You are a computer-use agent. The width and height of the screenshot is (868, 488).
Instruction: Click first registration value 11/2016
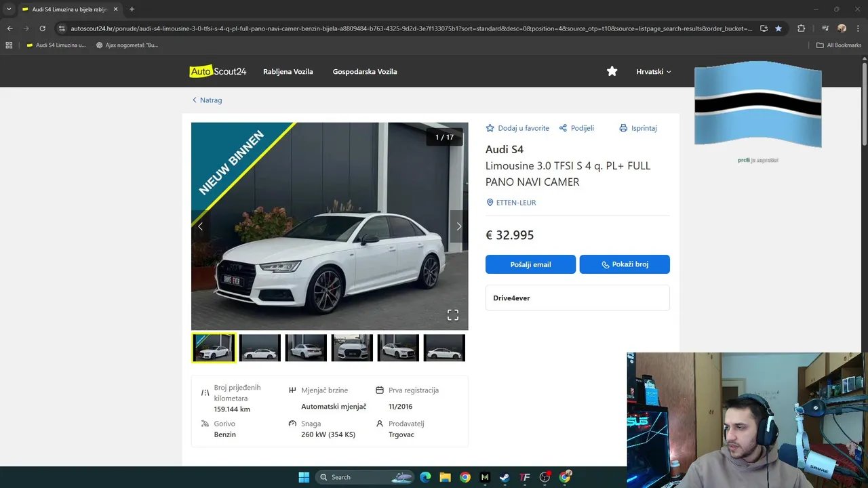(x=400, y=407)
